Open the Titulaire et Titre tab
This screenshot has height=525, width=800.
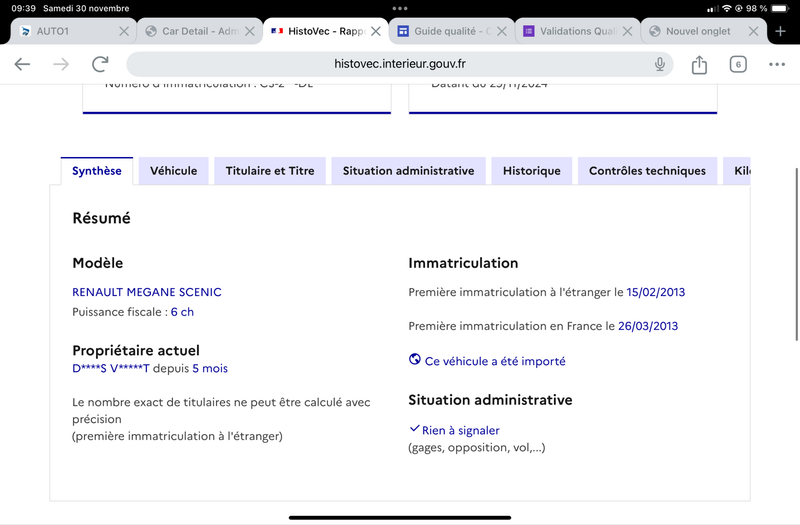pyautogui.click(x=270, y=171)
